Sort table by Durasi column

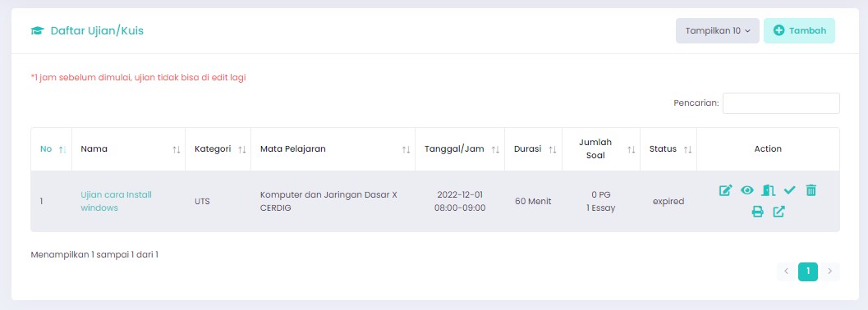coord(534,149)
